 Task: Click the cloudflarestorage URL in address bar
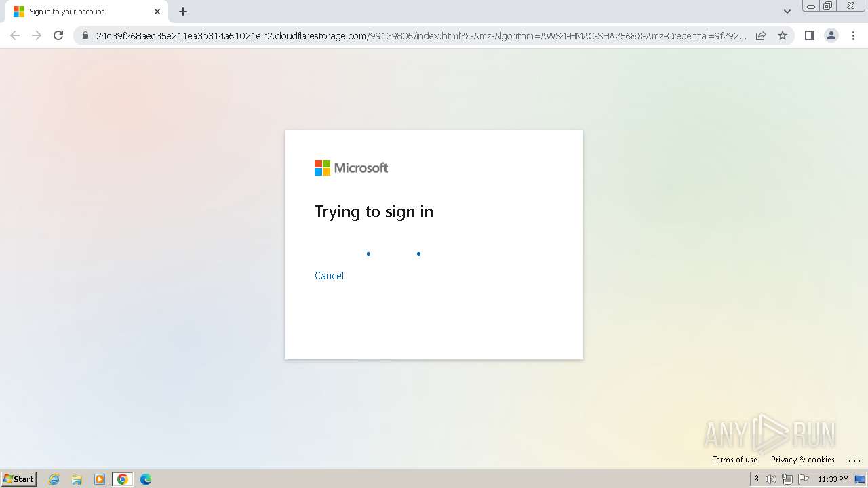click(x=420, y=36)
